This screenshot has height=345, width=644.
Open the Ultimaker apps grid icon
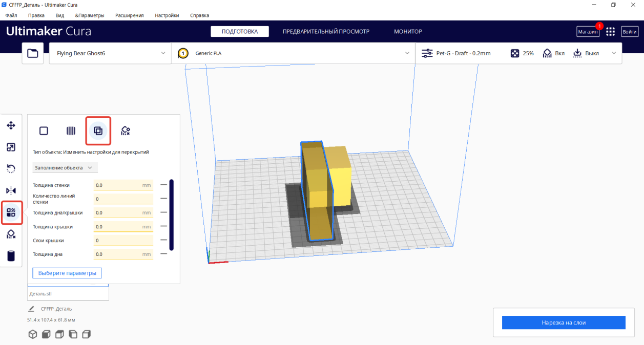tap(610, 32)
